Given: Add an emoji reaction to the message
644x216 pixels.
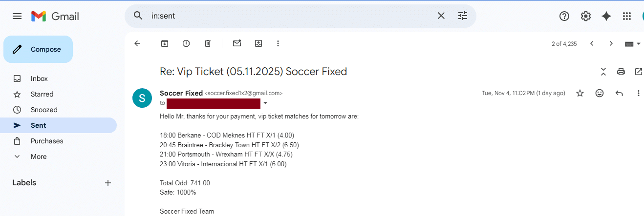Looking at the screenshot, I should [x=600, y=93].
